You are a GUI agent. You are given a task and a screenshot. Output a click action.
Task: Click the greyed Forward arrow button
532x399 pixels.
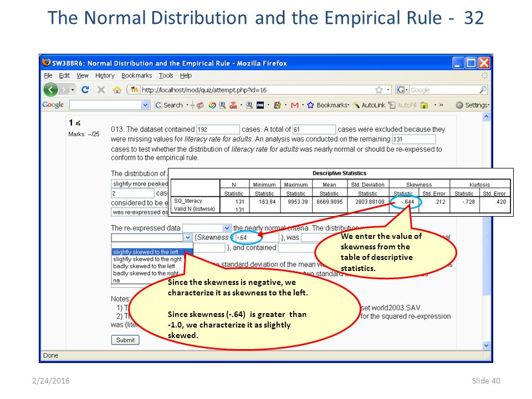coord(63,90)
